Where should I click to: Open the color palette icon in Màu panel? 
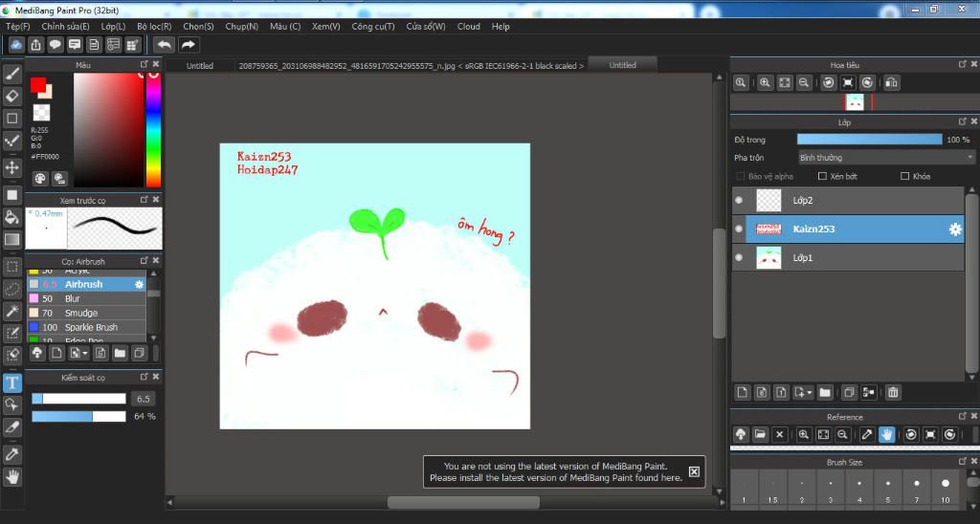pos(40,179)
